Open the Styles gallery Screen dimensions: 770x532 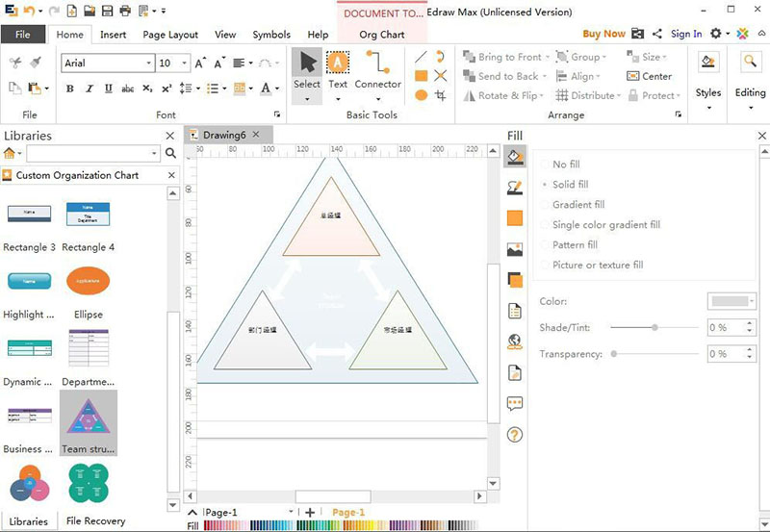[x=708, y=77]
